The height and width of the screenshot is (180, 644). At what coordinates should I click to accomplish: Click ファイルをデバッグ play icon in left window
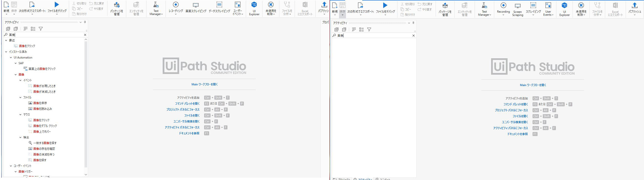57,5
